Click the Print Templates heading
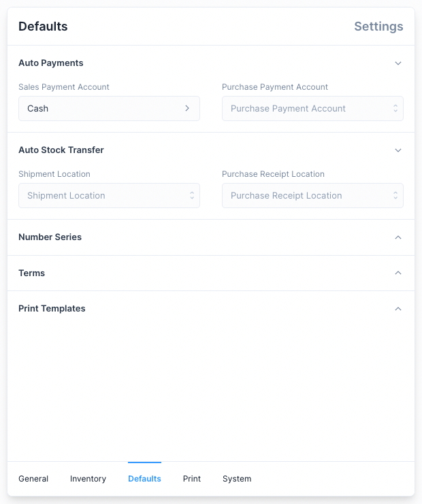Screen dimensions: 422x504 click(52, 309)
